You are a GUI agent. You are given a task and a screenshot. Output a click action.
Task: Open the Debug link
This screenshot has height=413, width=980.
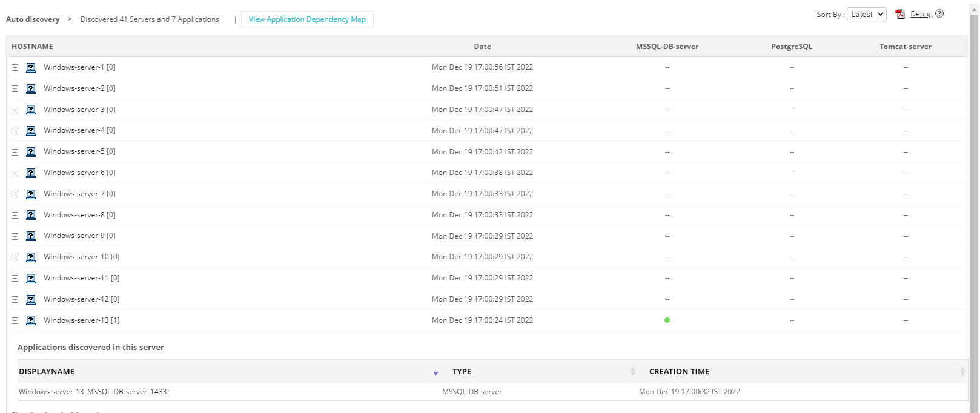[921, 14]
